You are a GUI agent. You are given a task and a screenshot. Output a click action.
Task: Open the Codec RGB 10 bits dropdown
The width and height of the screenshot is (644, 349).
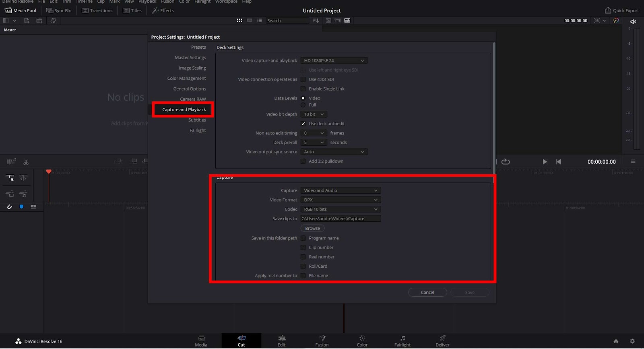341,209
